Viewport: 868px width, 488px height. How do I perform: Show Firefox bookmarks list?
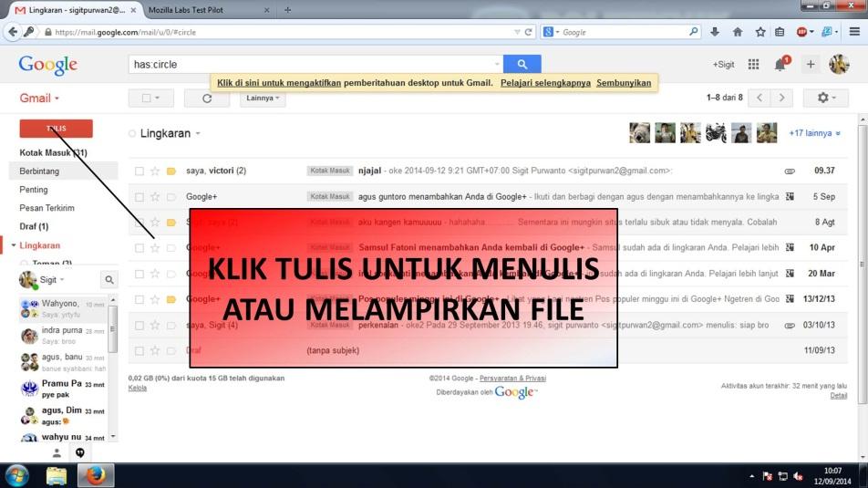pos(780,32)
